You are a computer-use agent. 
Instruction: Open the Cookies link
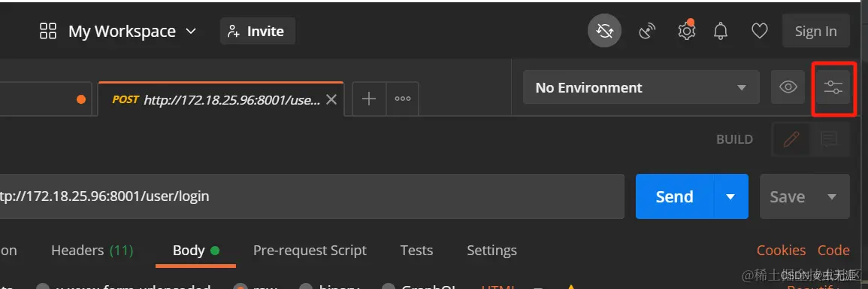781,251
